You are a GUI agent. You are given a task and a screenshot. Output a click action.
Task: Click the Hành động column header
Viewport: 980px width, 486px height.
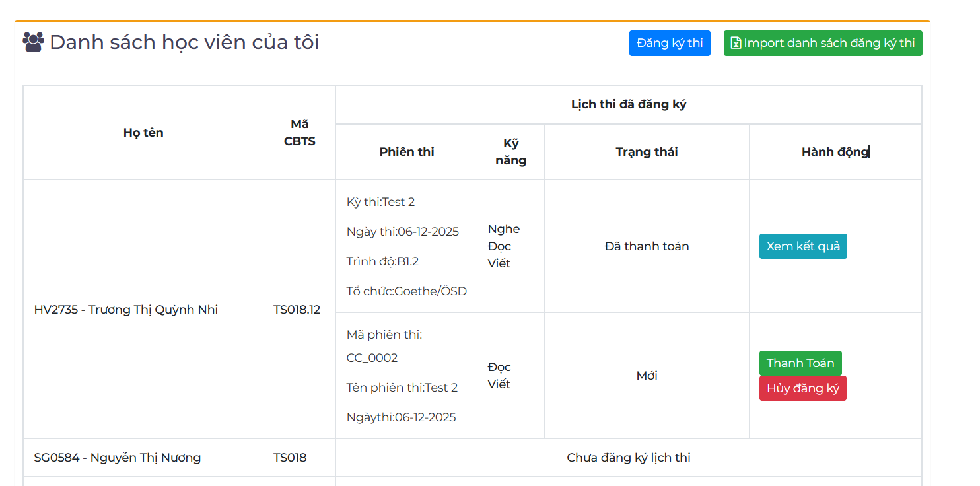click(x=834, y=152)
